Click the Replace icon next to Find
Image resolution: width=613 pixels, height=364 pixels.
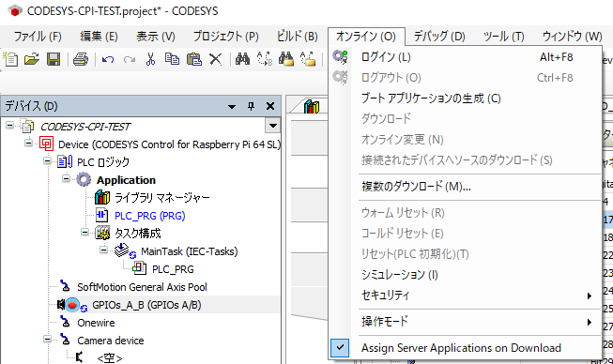click(265, 59)
